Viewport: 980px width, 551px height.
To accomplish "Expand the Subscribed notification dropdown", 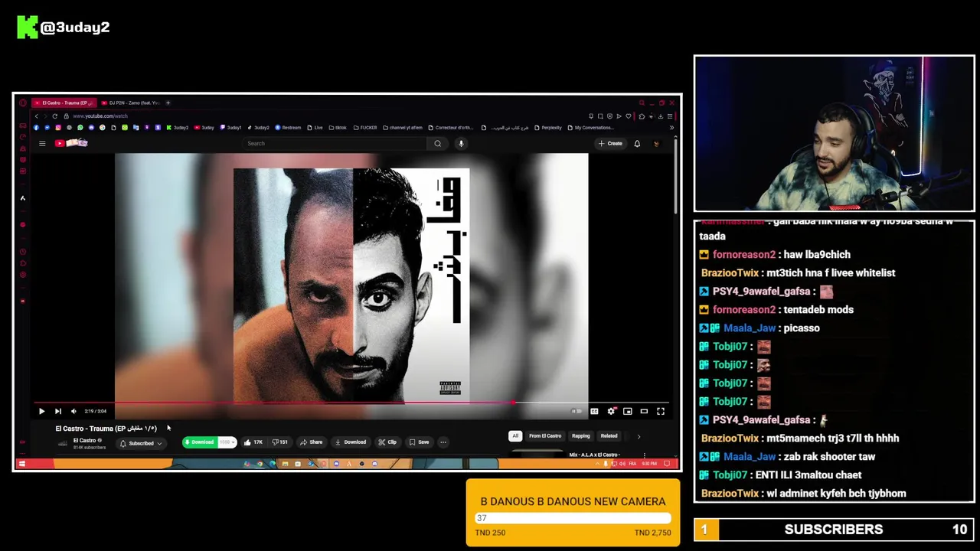I will (142, 444).
